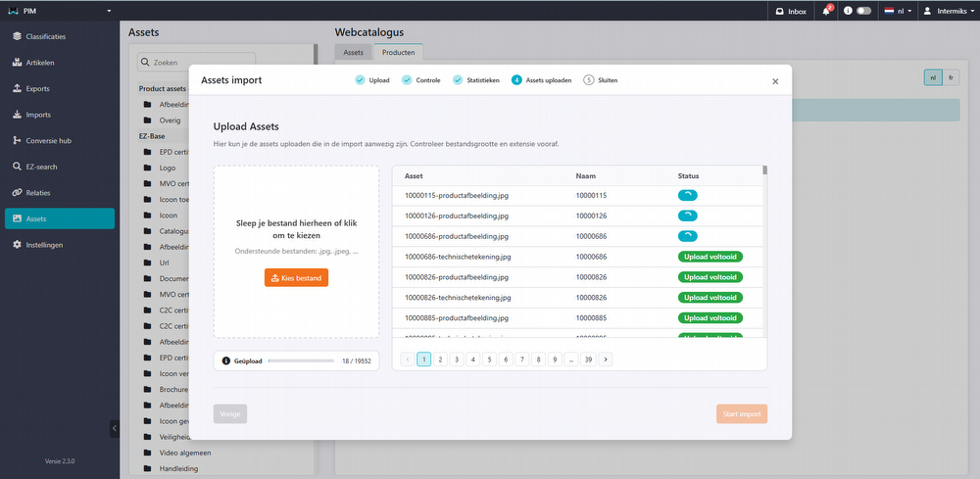Go to page 39 of asset list
The image size is (980, 479).
coord(588,359)
